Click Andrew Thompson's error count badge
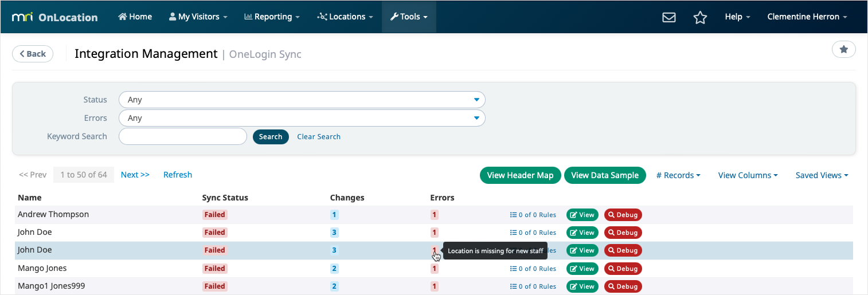The image size is (868, 295). click(x=435, y=215)
